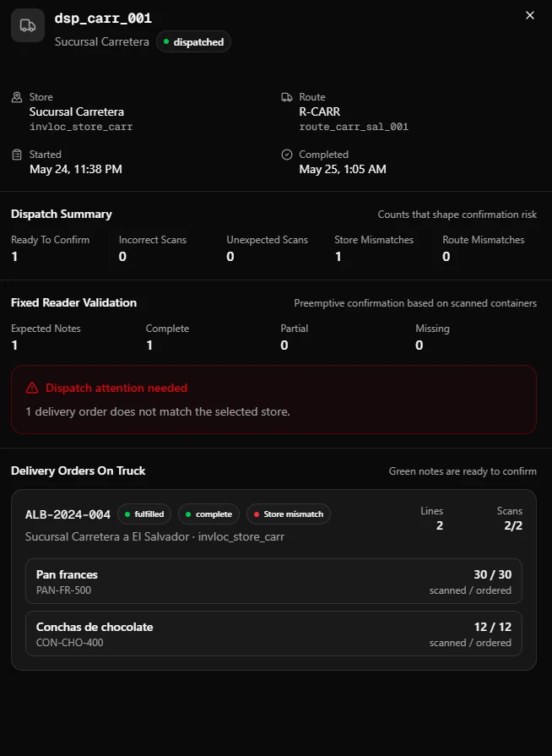
Task: Click the fulfilled status badge
Action: coord(144,514)
